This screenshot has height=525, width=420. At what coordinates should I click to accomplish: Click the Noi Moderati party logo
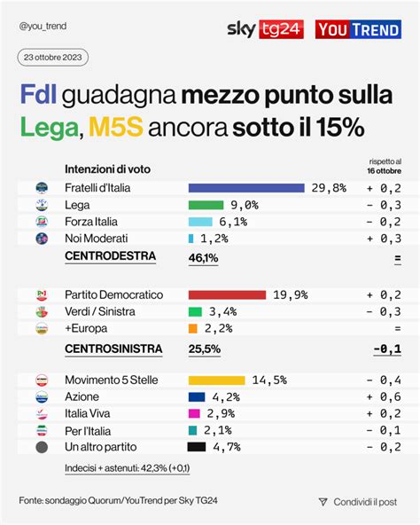coord(42,239)
